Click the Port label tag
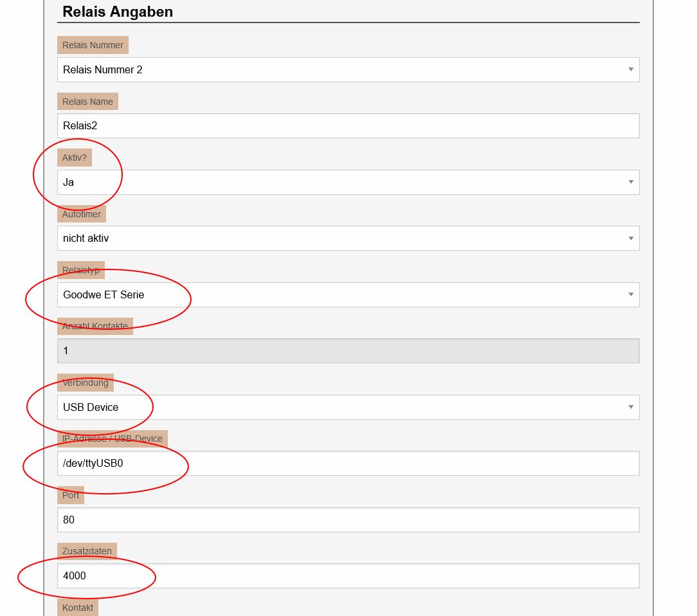Screen dimensions: 697x616 point(71,495)
